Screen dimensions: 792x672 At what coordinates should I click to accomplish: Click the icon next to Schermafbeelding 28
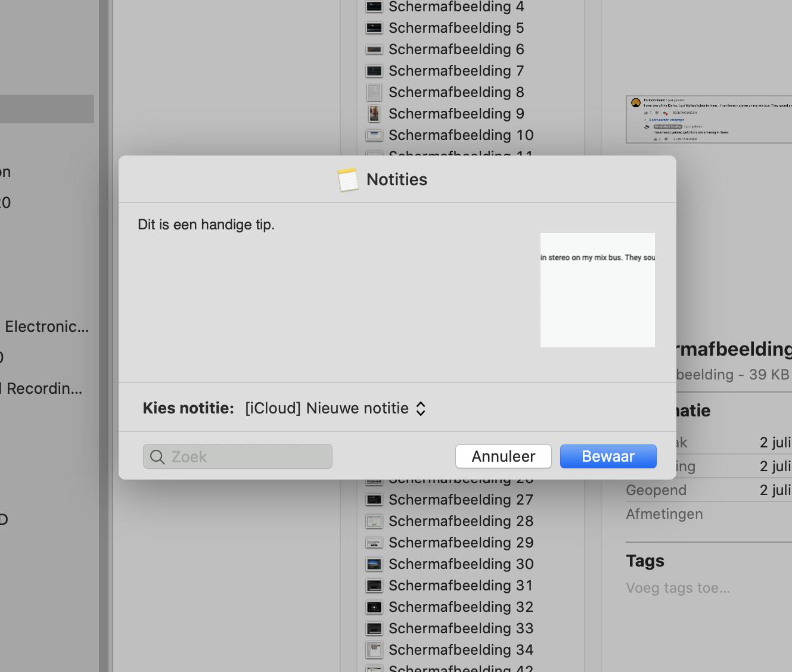[374, 521]
